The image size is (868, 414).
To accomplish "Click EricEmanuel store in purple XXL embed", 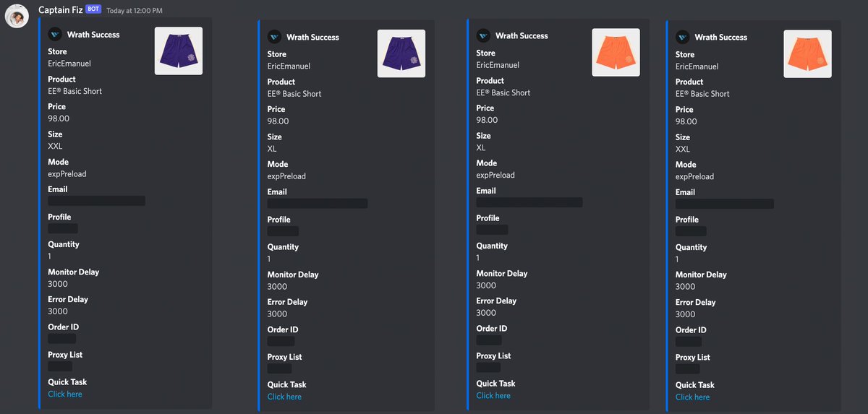I will pos(69,64).
